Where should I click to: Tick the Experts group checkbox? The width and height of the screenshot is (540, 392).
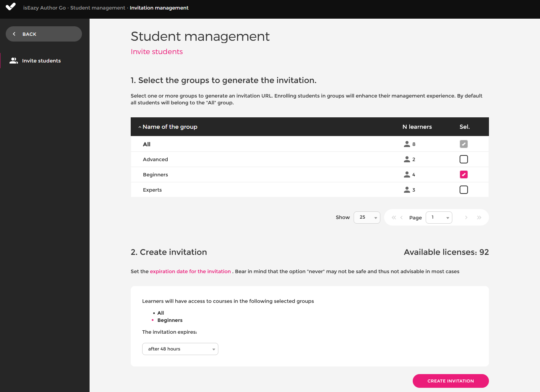(x=463, y=190)
